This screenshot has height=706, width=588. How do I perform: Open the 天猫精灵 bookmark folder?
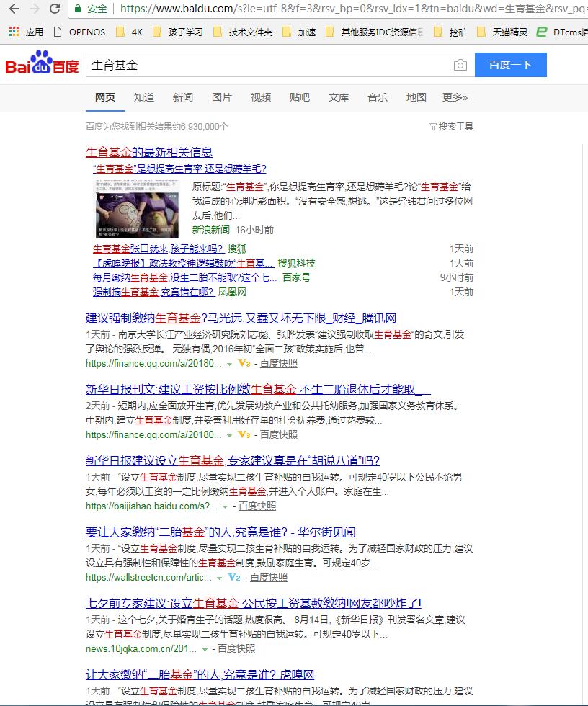(502, 32)
